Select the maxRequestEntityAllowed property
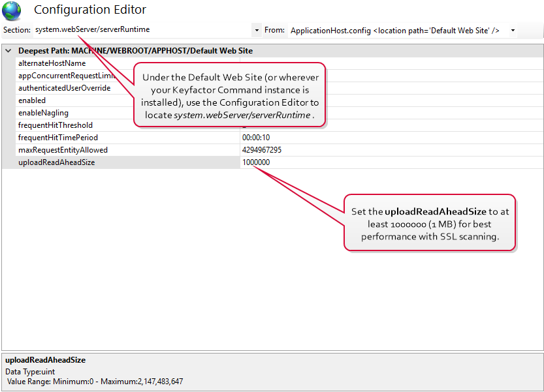This screenshot has height=392, width=544. (63, 150)
